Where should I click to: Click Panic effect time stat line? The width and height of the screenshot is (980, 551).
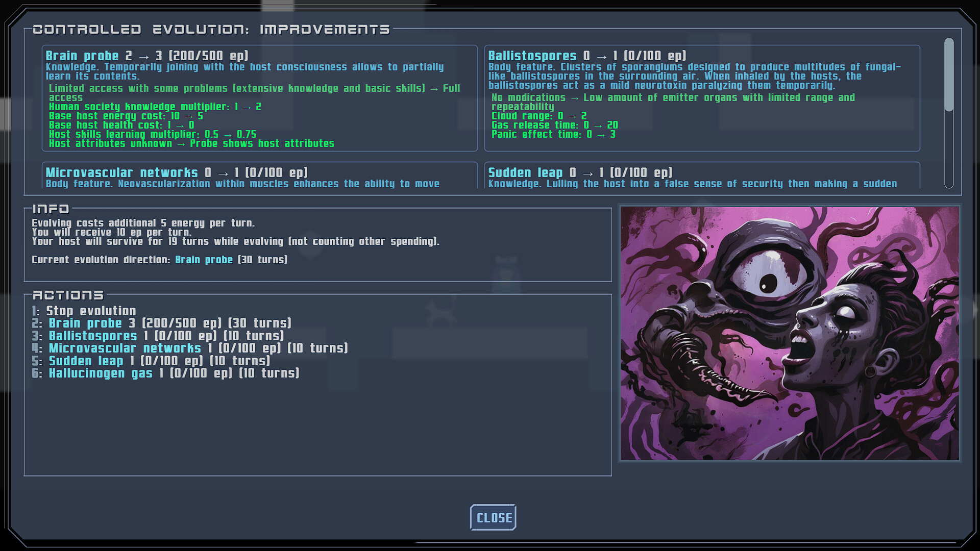click(x=553, y=135)
